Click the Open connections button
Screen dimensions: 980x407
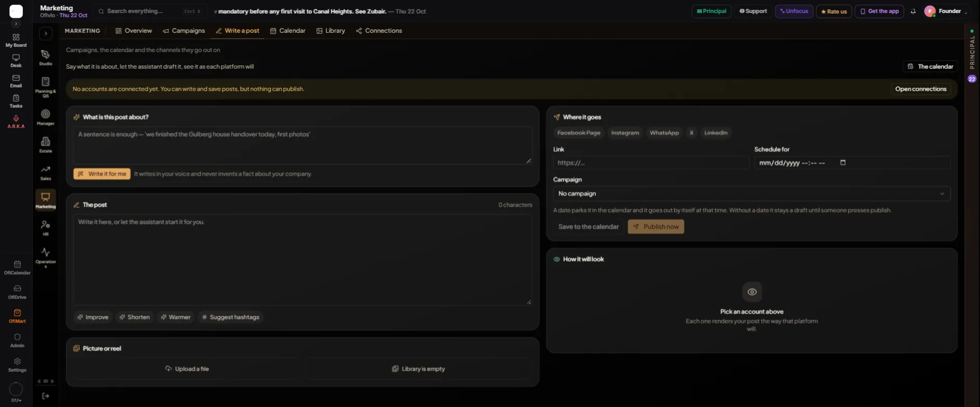point(920,89)
